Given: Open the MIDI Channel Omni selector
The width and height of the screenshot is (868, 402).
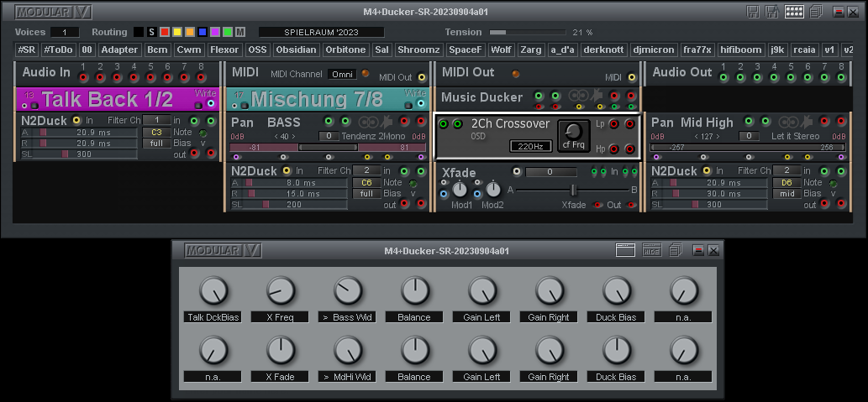Looking at the screenshot, I should pos(342,74).
